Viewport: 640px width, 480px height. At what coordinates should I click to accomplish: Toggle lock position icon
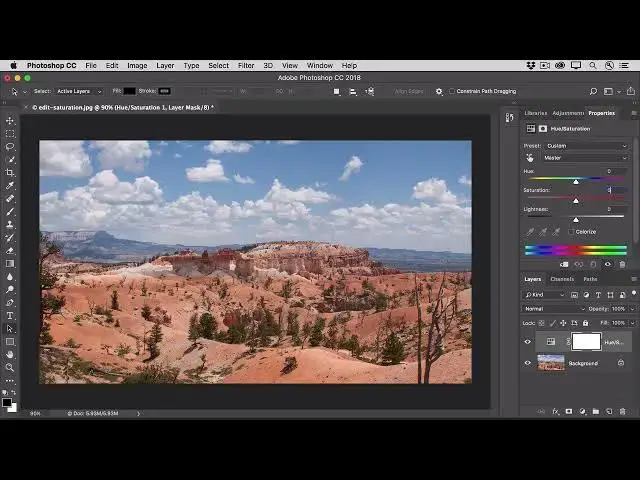coord(563,323)
